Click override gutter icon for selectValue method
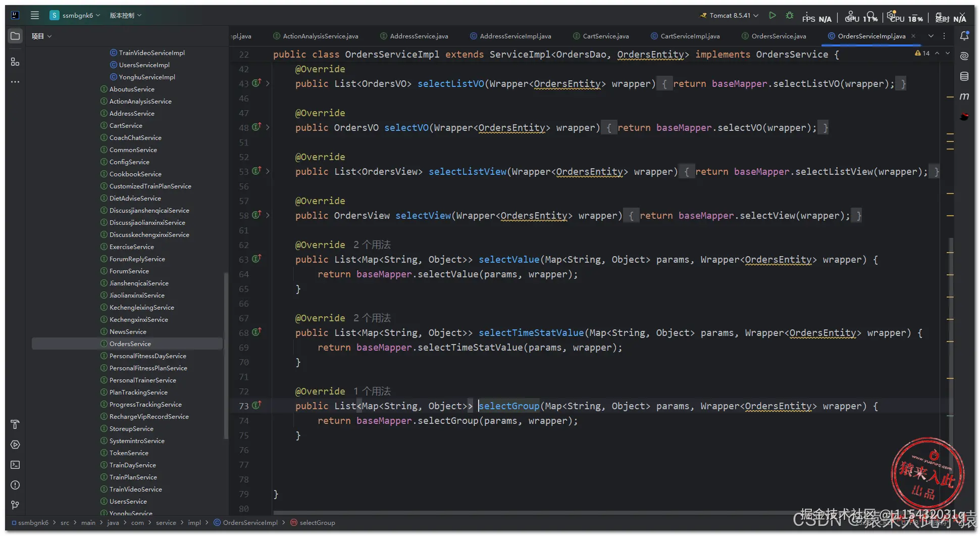 coord(256,259)
